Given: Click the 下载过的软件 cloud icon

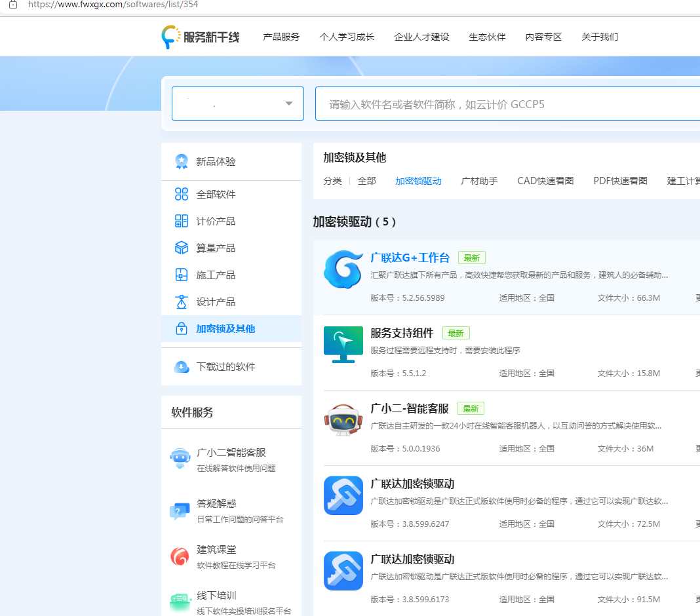Looking at the screenshot, I should point(182,366).
